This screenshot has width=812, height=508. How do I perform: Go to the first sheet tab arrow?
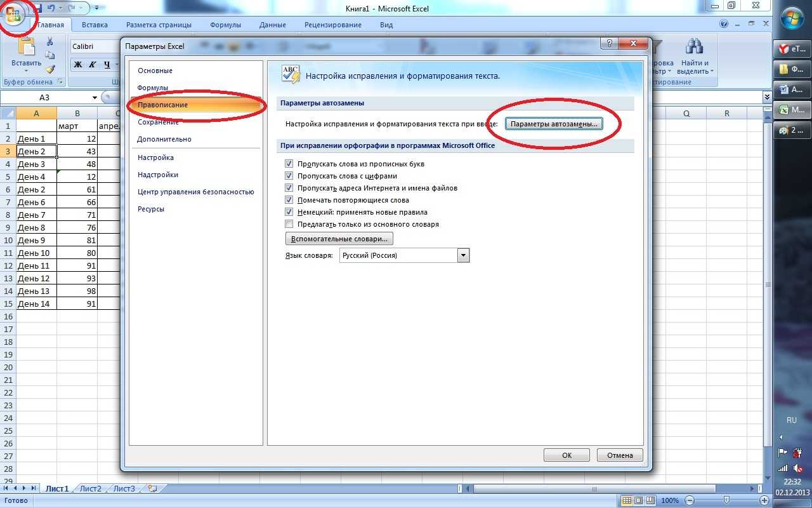[7, 488]
